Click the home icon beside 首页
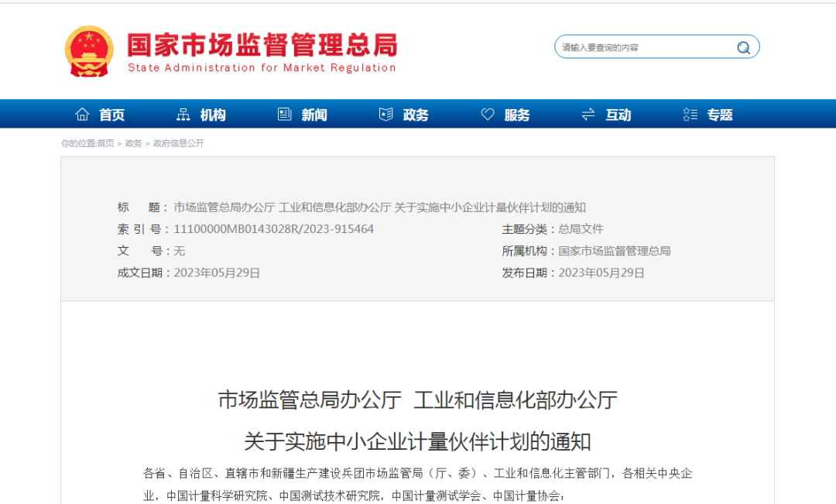 point(82,115)
